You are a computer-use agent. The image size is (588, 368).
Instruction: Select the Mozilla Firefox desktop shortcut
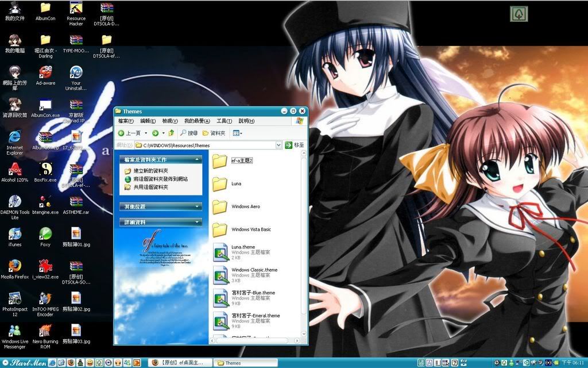[14, 270]
